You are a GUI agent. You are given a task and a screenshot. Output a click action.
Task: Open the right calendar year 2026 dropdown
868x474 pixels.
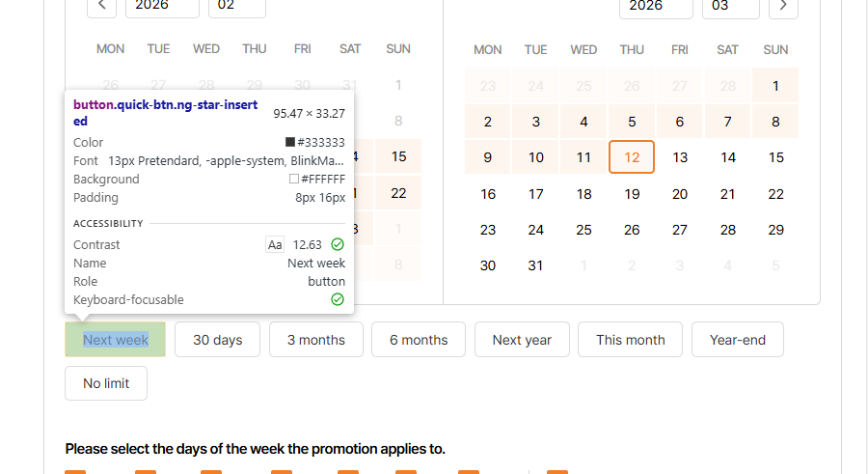[x=656, y=7]
